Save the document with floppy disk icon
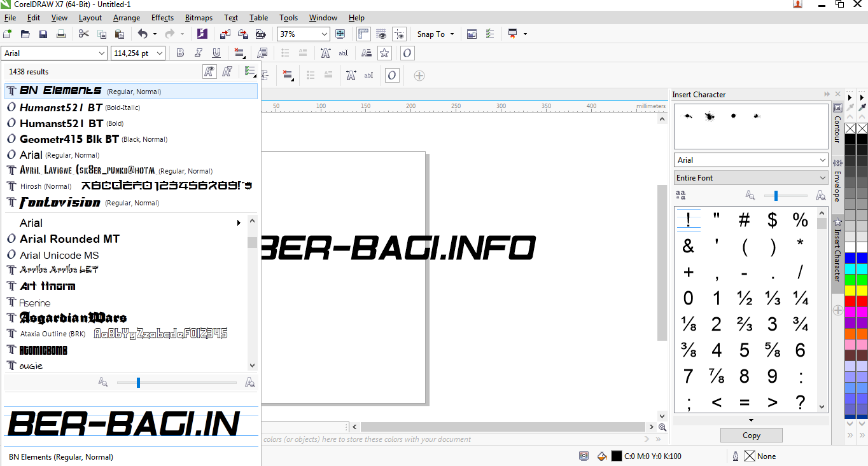 coord(43,34)
